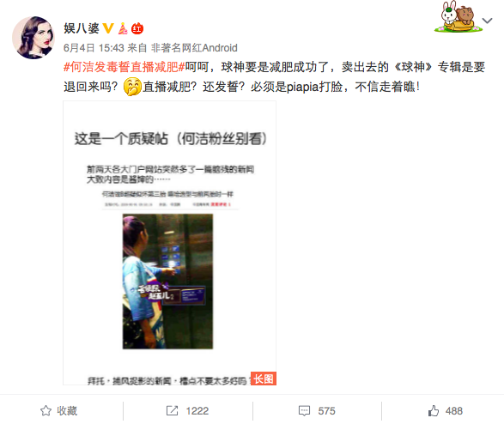504x424 pixels.
Task: Open the 575 comments count
Action: [x=326, y=411]
